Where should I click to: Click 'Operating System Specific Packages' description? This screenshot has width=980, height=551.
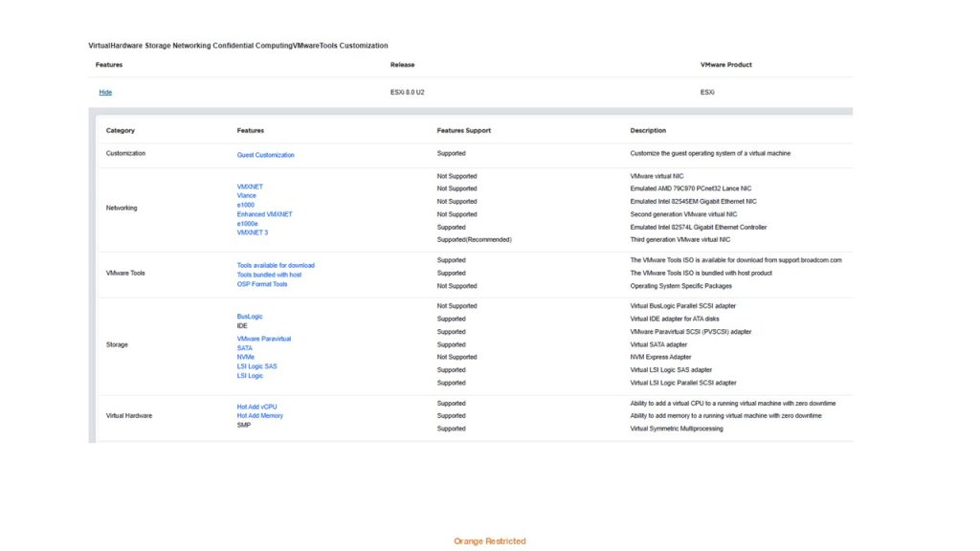pos(680,286)
